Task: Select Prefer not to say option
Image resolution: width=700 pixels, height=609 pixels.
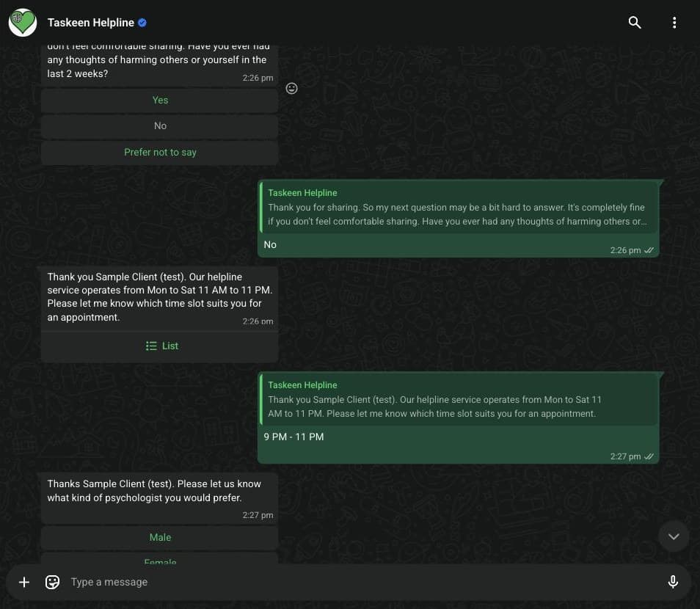Action: [x=160, y=153]
